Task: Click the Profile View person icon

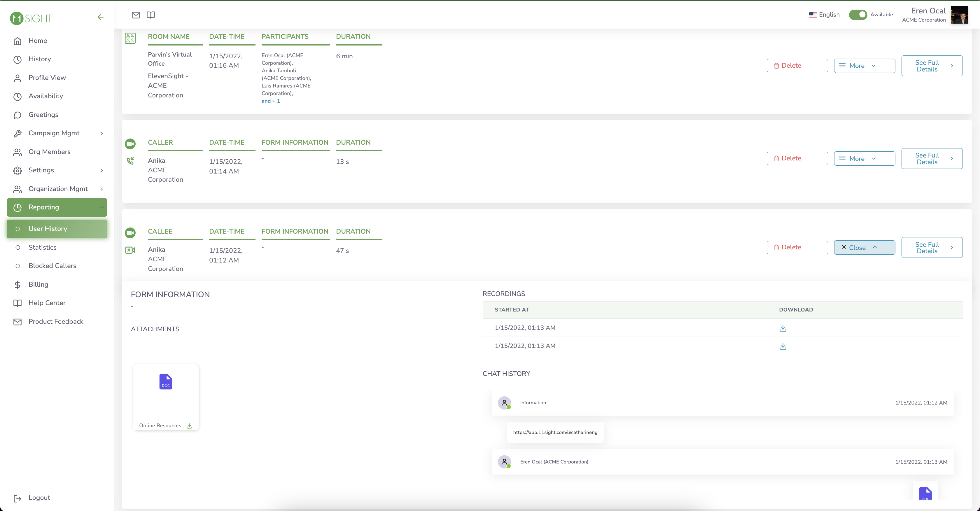Action: [x=17, y=78]
